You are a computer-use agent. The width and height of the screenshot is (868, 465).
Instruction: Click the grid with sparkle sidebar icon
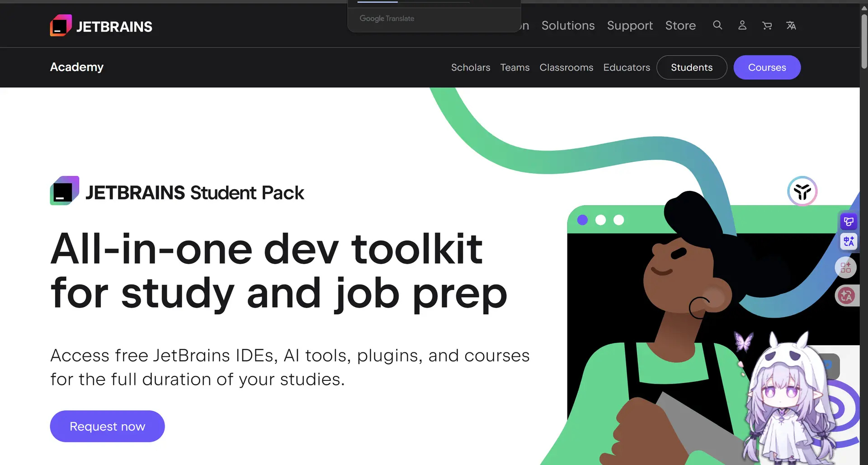[846, 267]
